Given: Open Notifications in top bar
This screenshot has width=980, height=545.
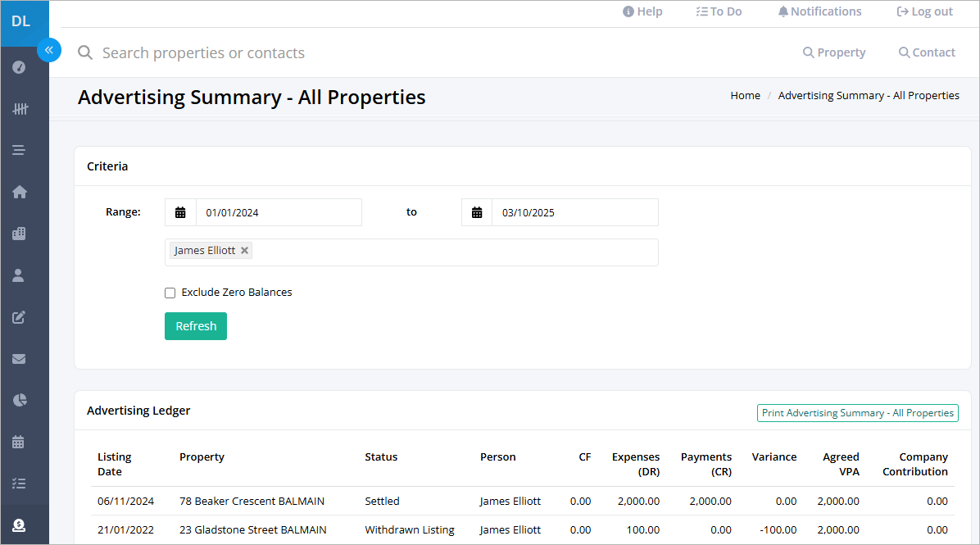Looking at the screenshot, I should tap(819, 11).
